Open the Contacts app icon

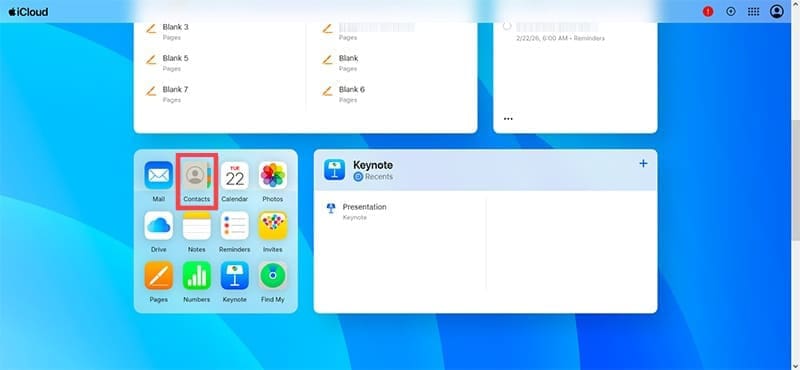[196, 176]
